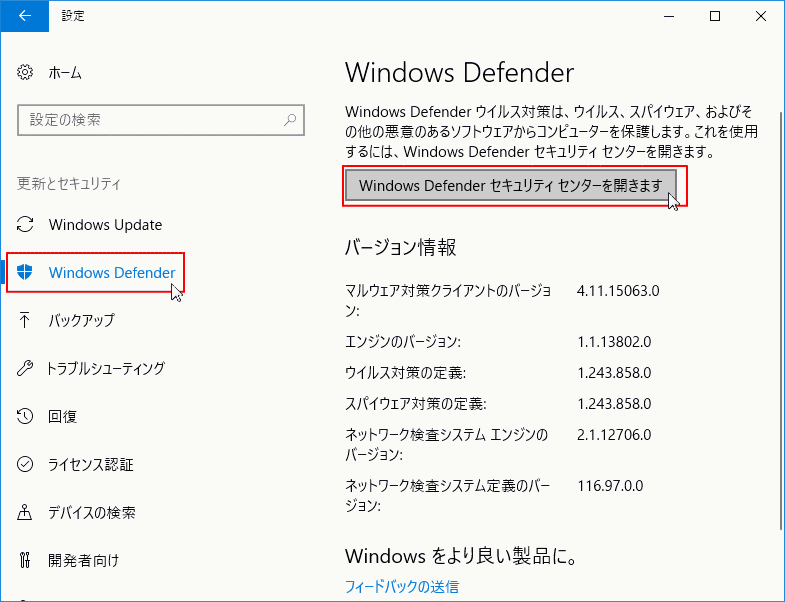Select Windows Update in sidebar

pos(105,224)
